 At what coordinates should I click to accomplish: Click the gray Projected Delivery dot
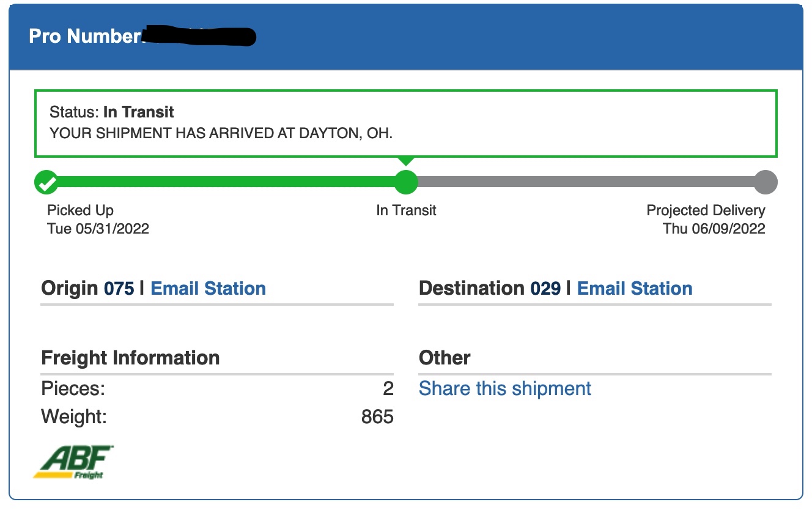coord(765,182)
